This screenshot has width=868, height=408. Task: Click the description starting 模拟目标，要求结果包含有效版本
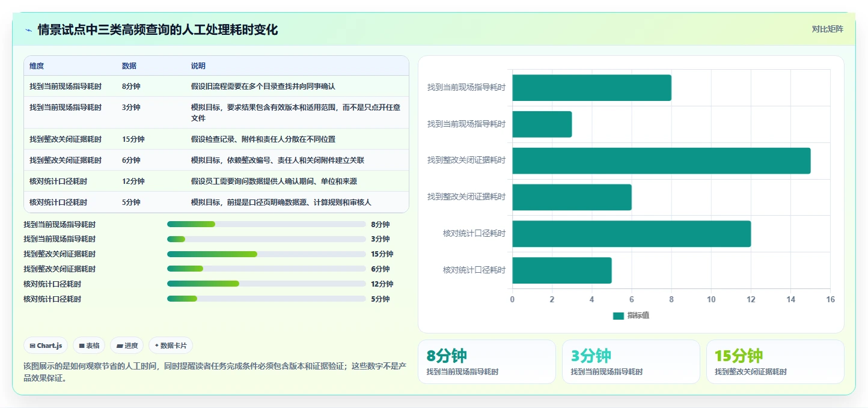(x=296, y=112)
